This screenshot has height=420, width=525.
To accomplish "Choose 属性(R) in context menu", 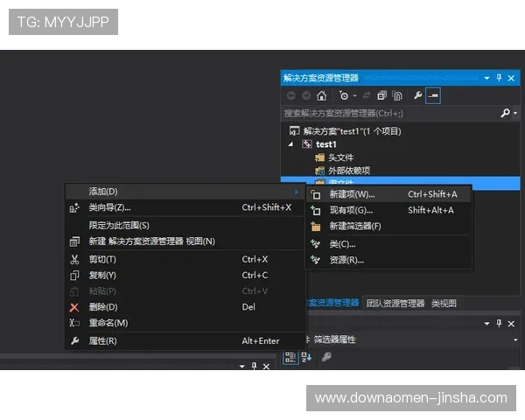I will pyautogui.click(x=185, y=341).
